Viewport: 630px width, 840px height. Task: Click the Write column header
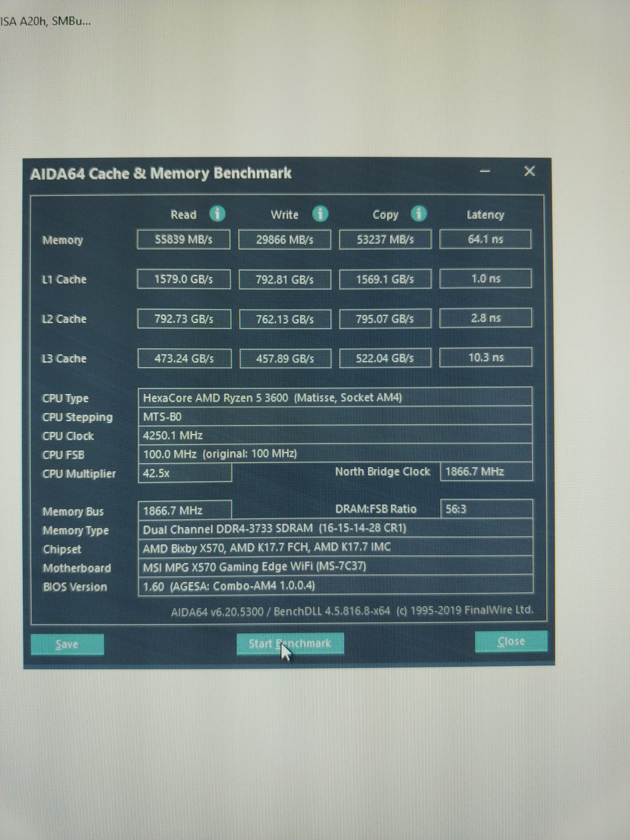point(284,215)
